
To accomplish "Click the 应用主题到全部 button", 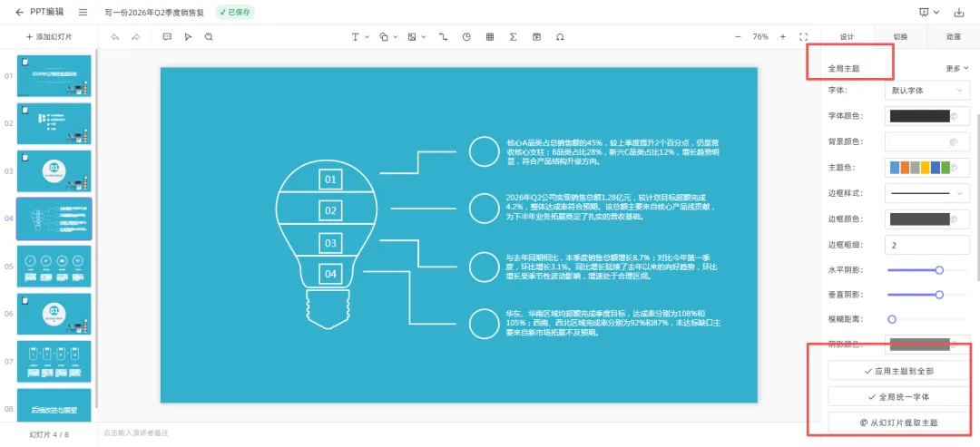I will pyautogui.click(x=898, y=371).
